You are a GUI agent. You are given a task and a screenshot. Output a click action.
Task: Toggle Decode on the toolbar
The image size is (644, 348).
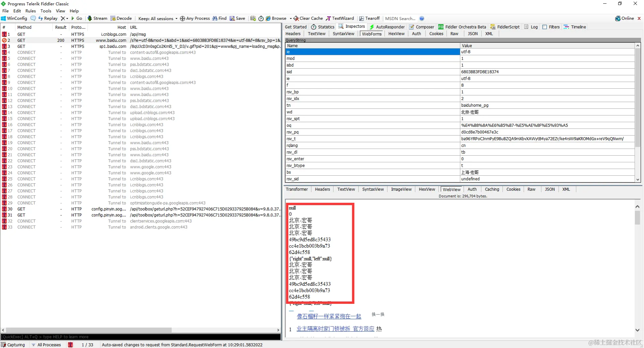(x=121, y=18)
